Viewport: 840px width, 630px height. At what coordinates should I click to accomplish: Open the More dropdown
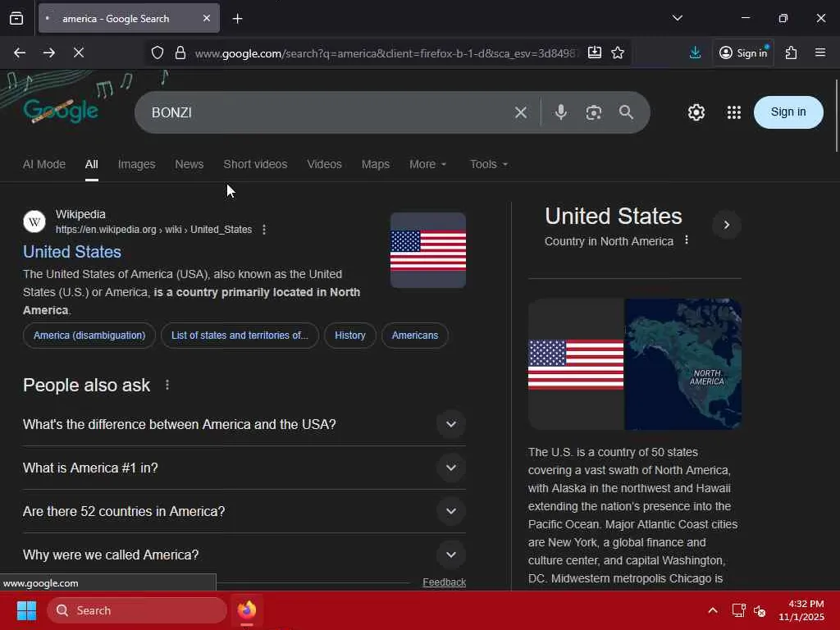[x=427, y=164]
